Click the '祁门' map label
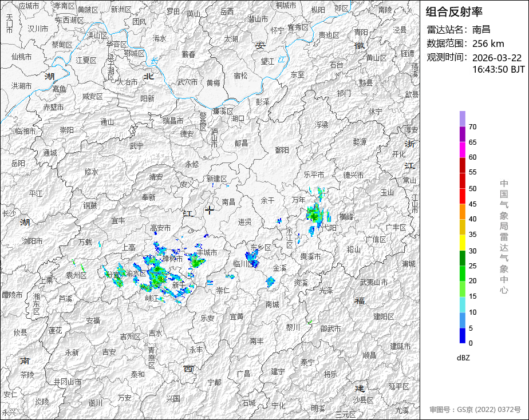Image resolution: width=529 pixels, height=420 pixels. (344, 93)
